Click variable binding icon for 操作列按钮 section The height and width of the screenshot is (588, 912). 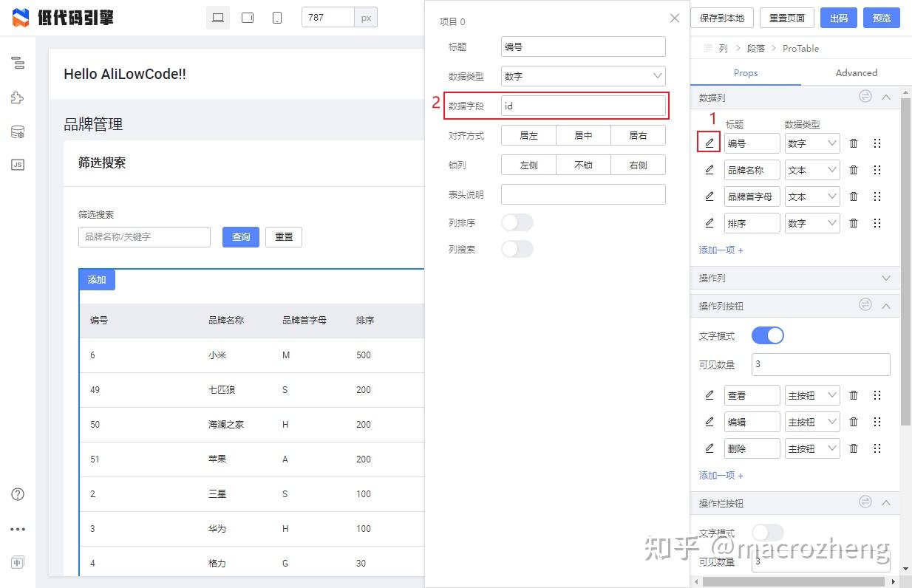pyautogui.click(x=865, y=305)
